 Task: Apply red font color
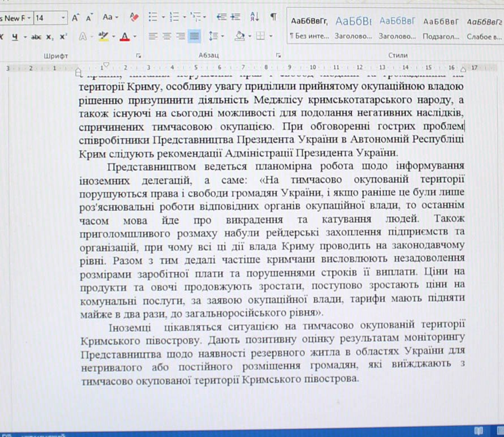123,36
